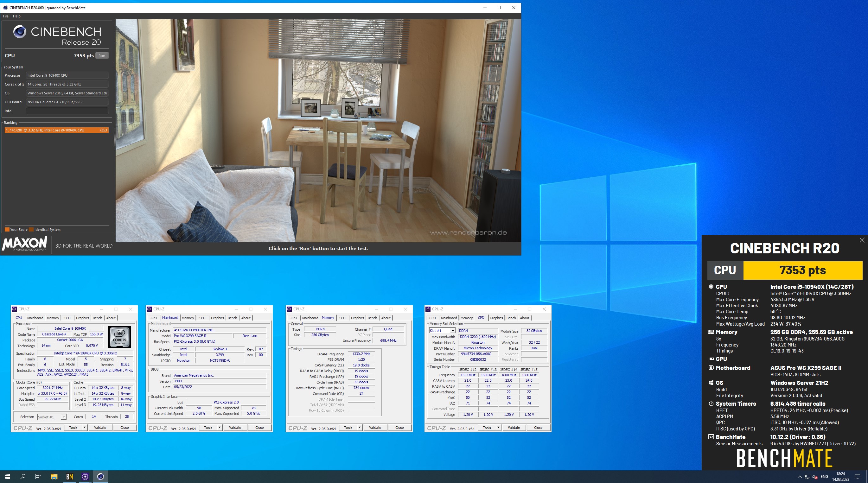Click Multiplier value x 33.0 field
Screen dimensions: 868x483
tap(53, 393)
